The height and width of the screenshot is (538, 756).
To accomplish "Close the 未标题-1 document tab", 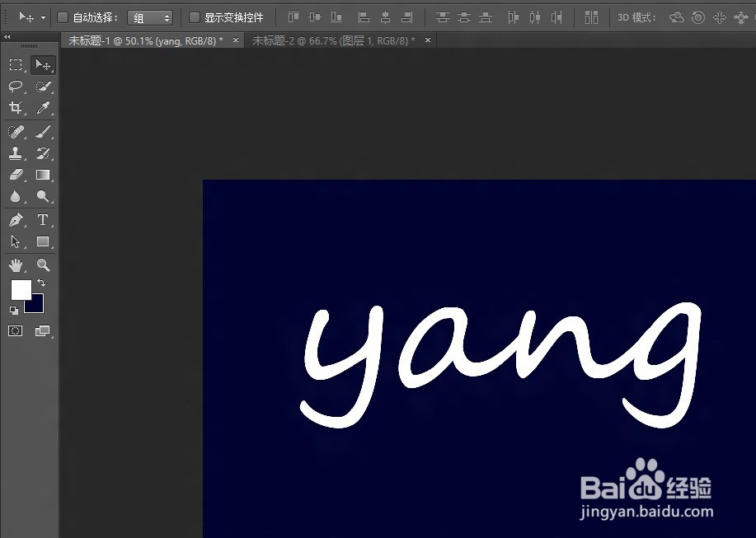I will (235, 40).
